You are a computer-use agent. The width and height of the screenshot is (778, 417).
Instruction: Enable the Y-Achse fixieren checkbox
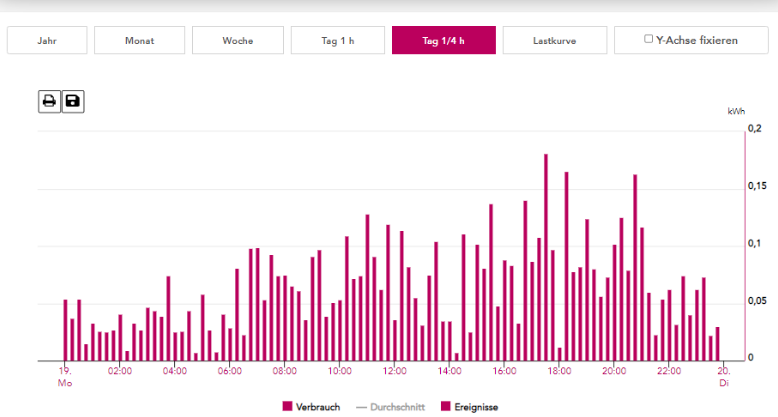point(649,40)
